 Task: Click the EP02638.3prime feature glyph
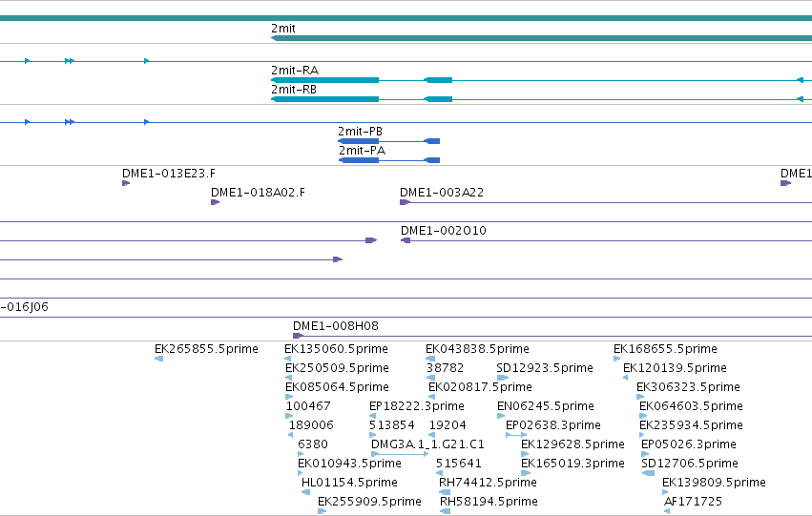(x=516, y=435)
